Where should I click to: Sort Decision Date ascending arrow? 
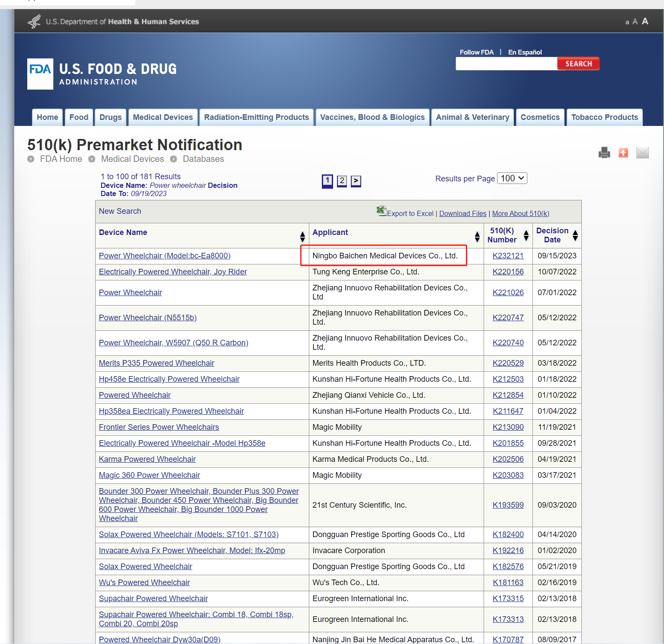pyautogui.click(x=575, y=232)
